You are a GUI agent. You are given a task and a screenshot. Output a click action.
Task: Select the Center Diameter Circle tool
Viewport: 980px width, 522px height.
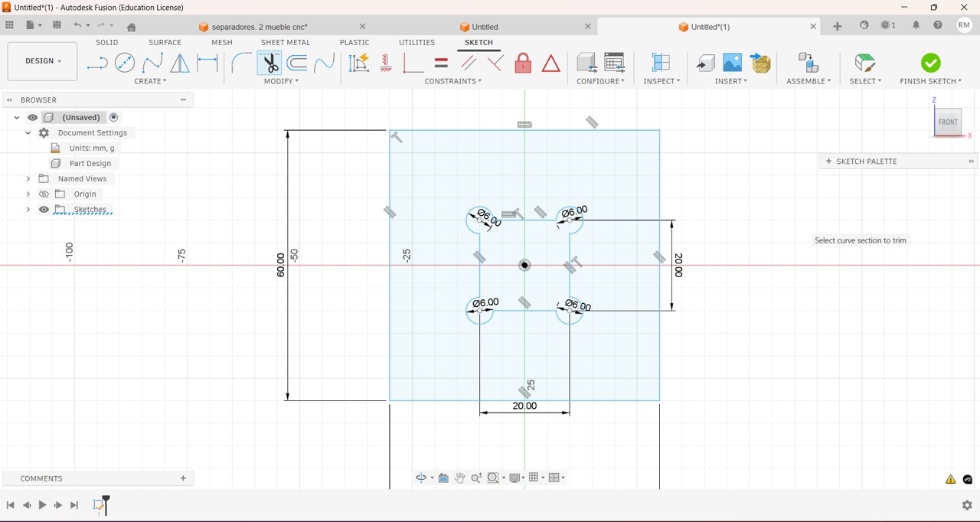click(125, 63)
